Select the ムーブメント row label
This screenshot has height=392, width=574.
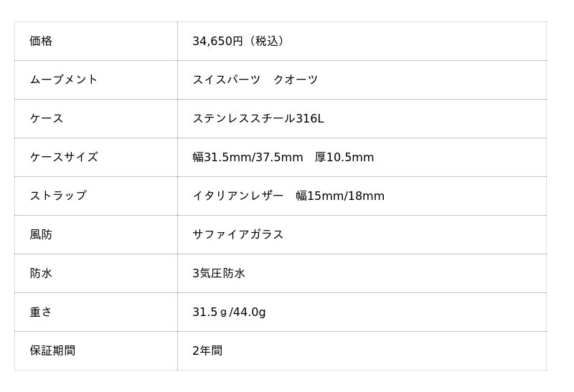click(63, 80)
